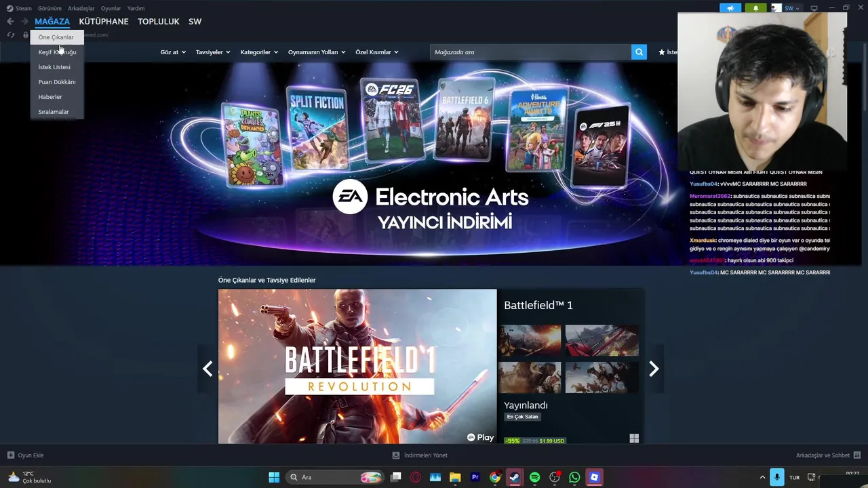Click the downloads manager icon
The width and height of the screenshot is (868, 488).
[x=396, y=455]
